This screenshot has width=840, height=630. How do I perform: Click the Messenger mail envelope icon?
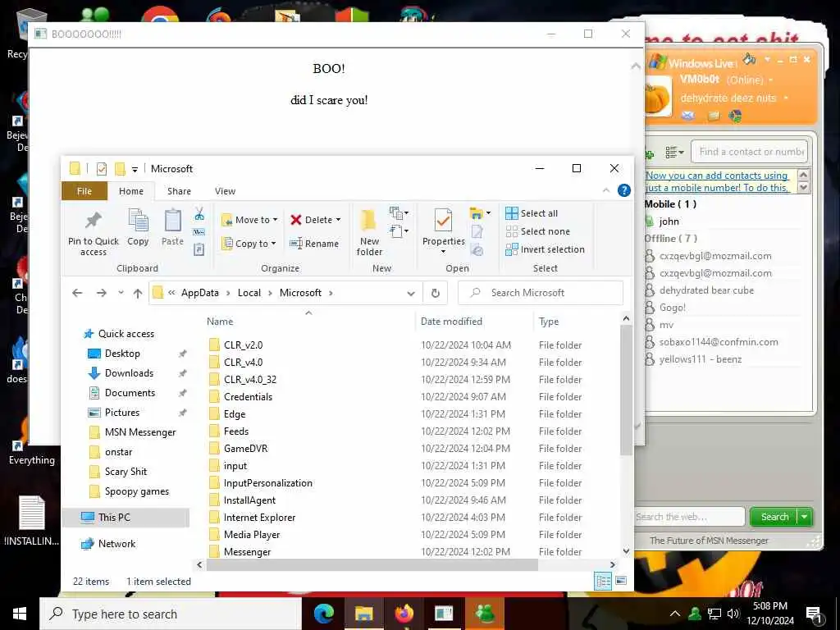pyautogui.click(x=688, y=115)
